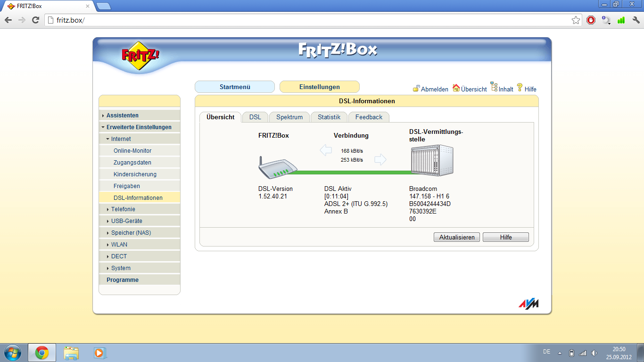Switch to the Spektrum tab
This screenshot has height=362, width=644.
click(x=289, y=117)
